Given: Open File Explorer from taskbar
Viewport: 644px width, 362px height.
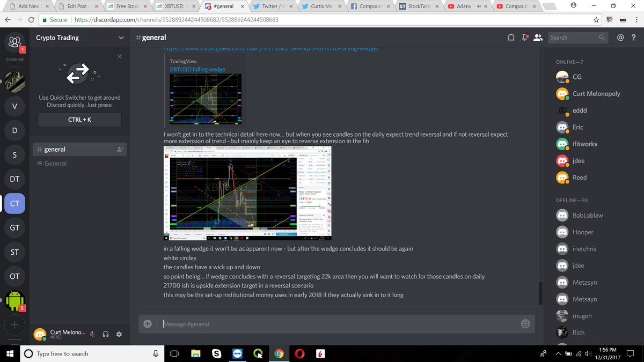Looking at the screenshot, I should click(x=196, y=353).
